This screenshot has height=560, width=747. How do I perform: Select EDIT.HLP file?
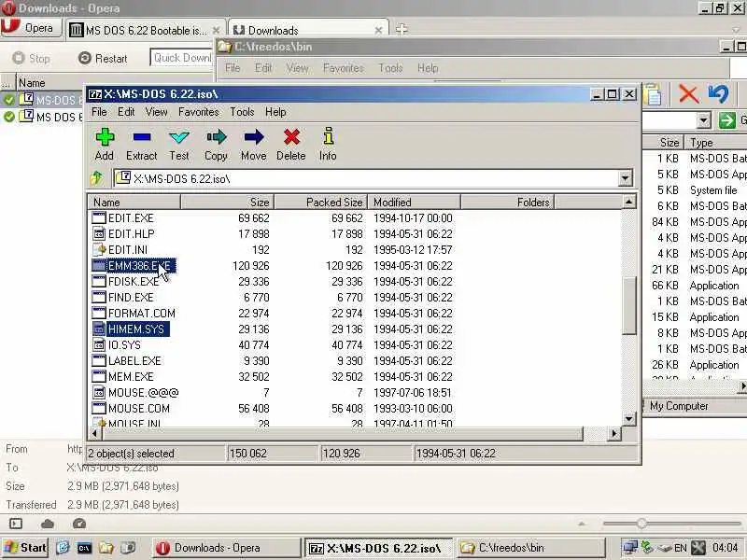[132, 234]
